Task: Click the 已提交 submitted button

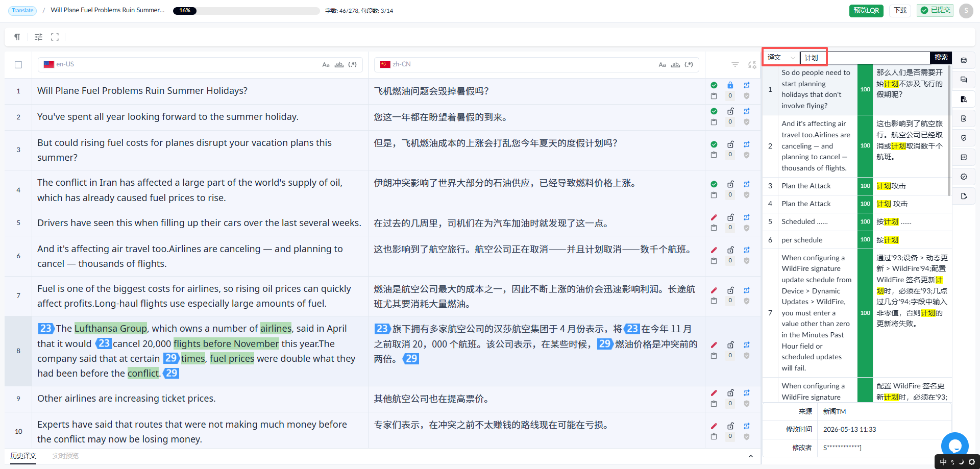Action: pos(935,10)
